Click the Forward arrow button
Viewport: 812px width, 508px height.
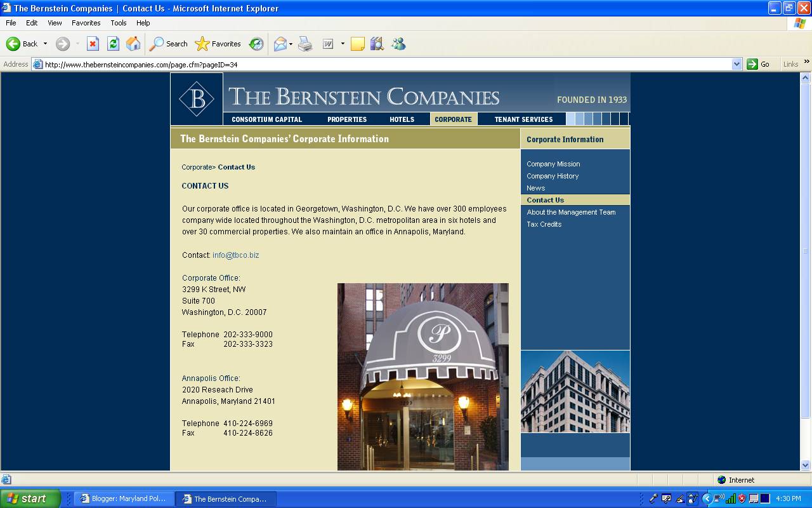pyautogui.click(x=63, y=44)
